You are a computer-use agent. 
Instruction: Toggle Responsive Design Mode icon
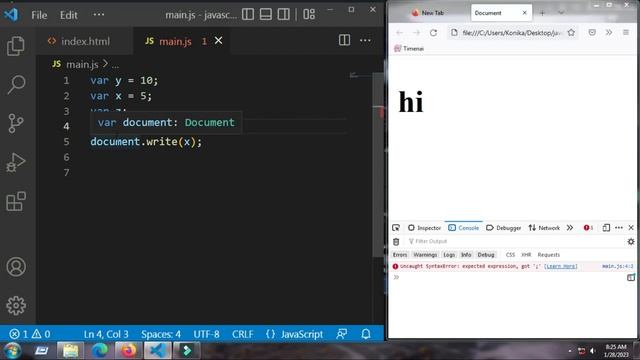click(x=606, y=228)
